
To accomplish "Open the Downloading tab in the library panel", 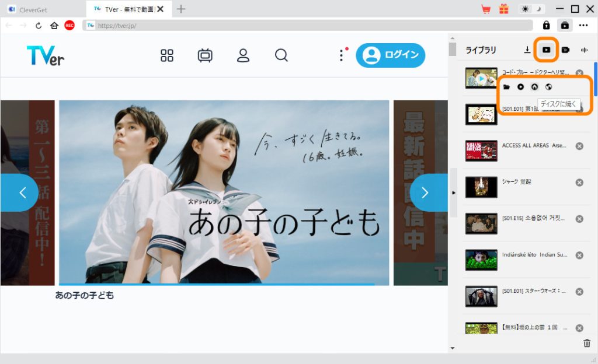I will coord(527,50).
